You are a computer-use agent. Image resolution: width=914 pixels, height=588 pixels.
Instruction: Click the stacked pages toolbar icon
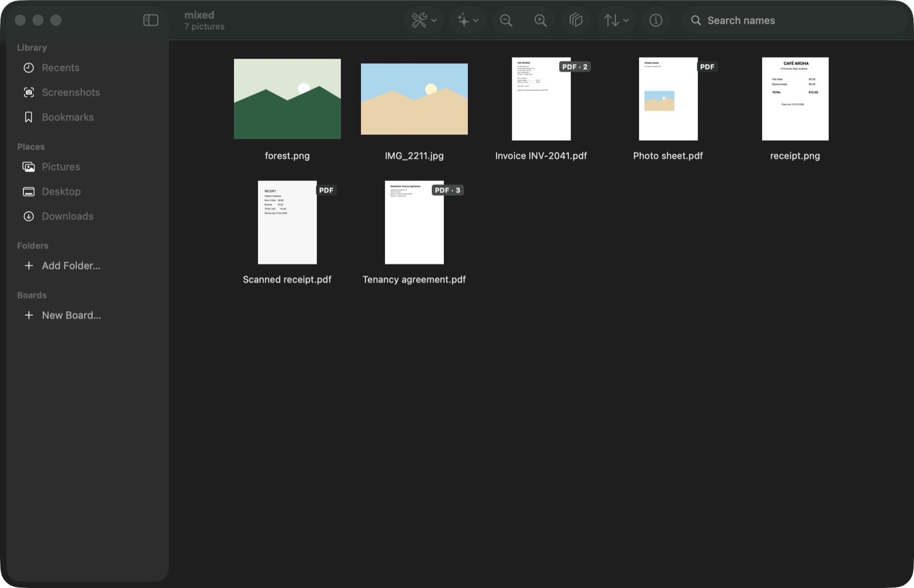pyautogui.click(x=576, y=21)
